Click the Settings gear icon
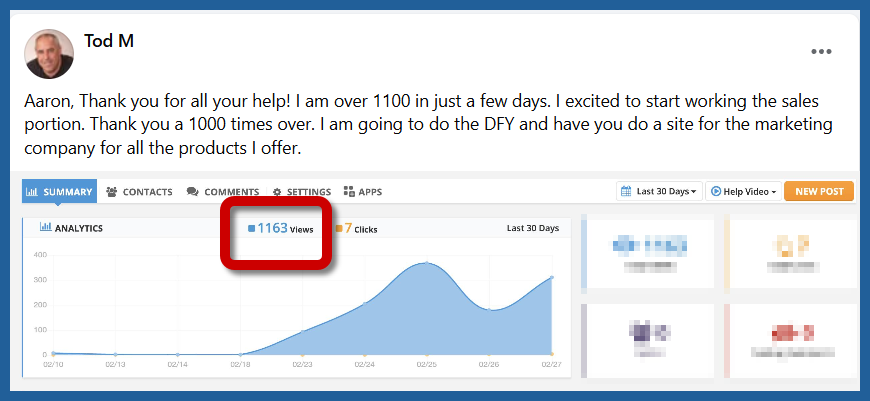The width and height of the screenshot is (870, 401). pyautogui.click(x=279, y=191)
